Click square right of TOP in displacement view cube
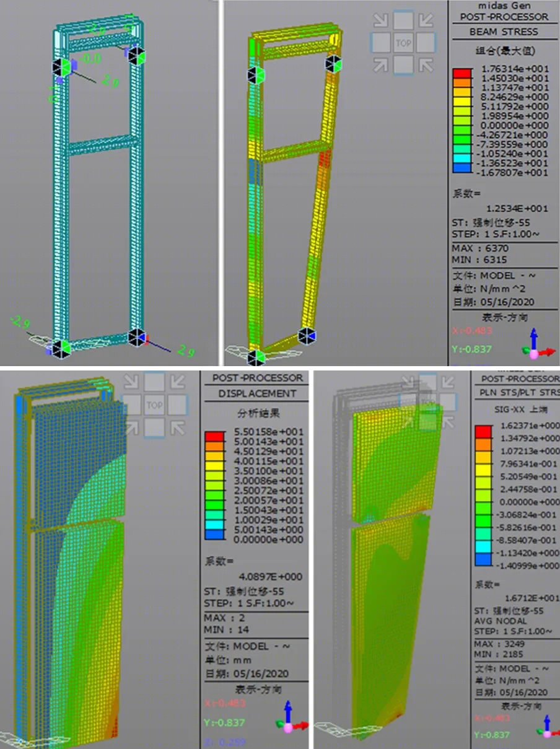This screenshot has width=560, height=749. (178, 405)
